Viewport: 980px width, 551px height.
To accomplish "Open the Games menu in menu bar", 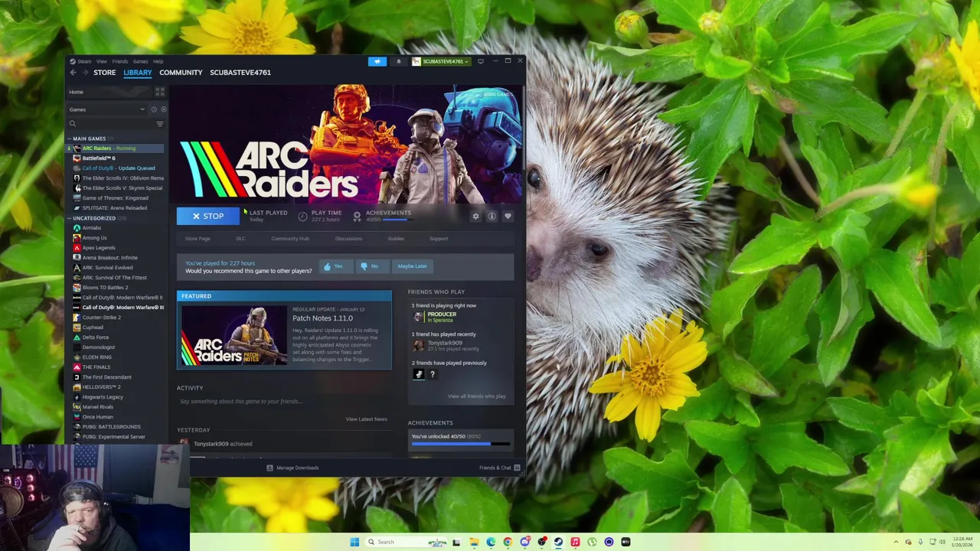I will tap(140, 61).
